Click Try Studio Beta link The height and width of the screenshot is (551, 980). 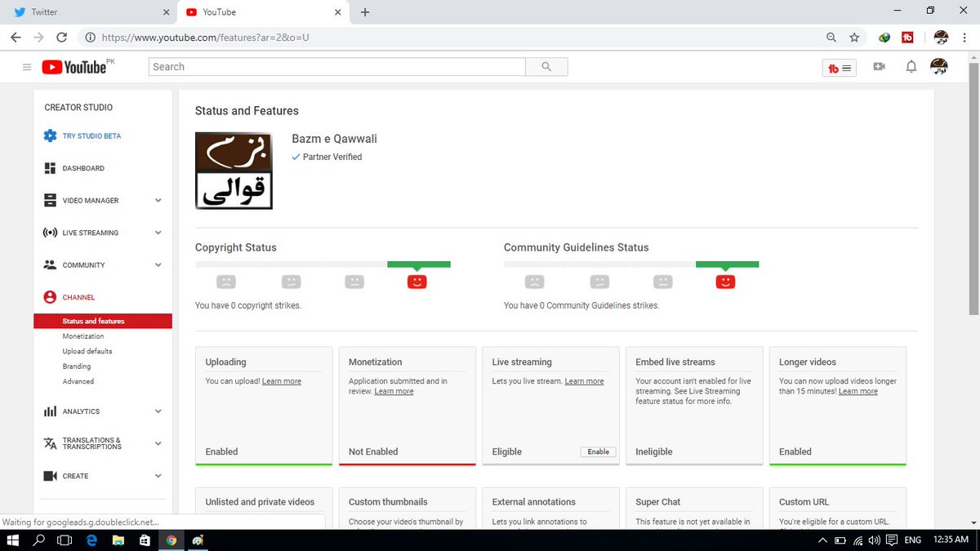point(91,136)
